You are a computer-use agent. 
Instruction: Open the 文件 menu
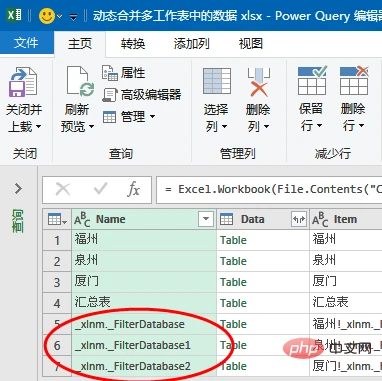[x=26, y=43]
